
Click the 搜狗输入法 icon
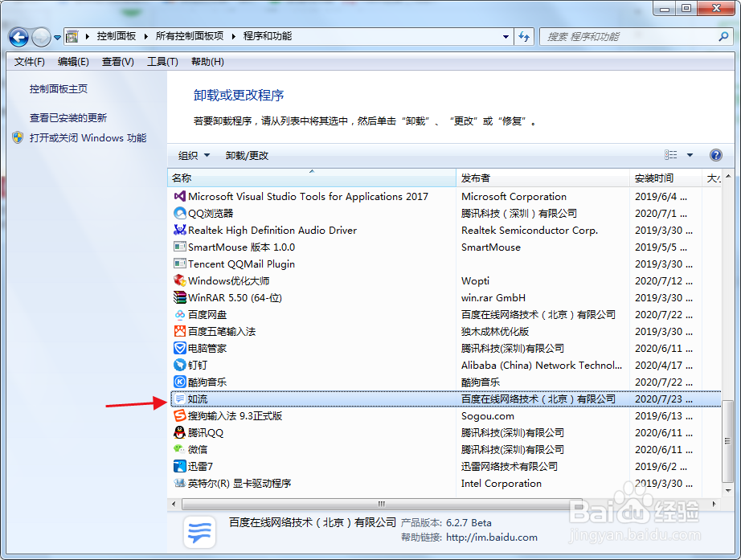179,416
